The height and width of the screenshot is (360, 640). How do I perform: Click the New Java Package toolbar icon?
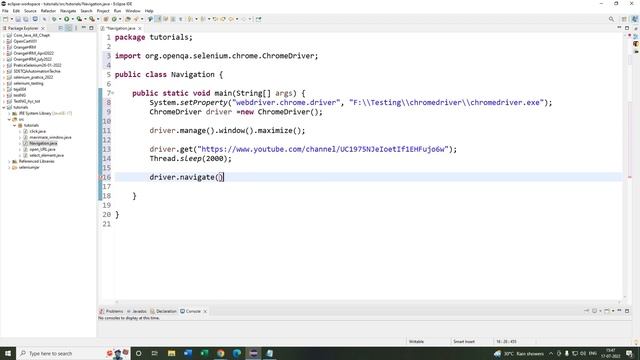point(106,19)
